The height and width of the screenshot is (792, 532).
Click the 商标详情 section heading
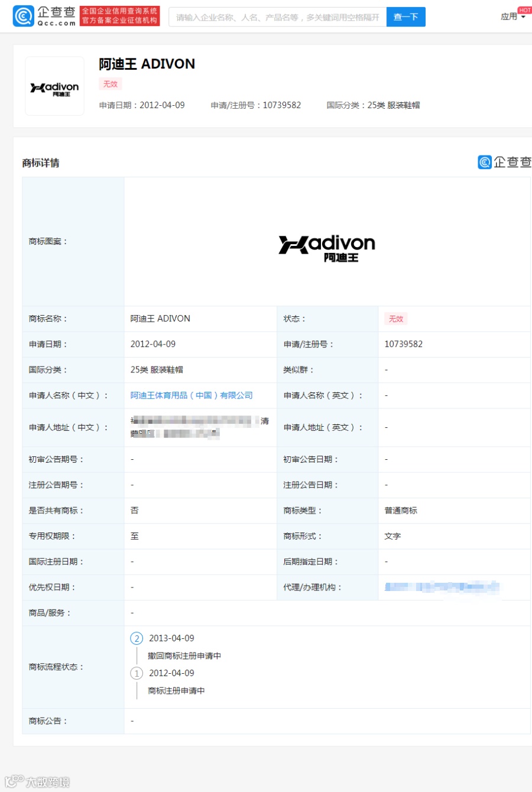click(41, 163)
